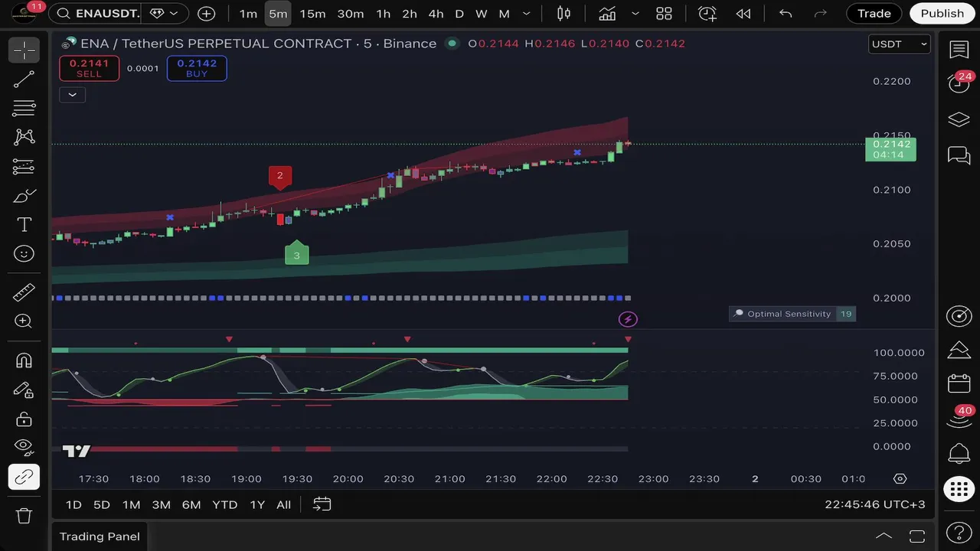Expand the timeframe intervals dropdown
The image size is (980, 551).
pos(526,13)
